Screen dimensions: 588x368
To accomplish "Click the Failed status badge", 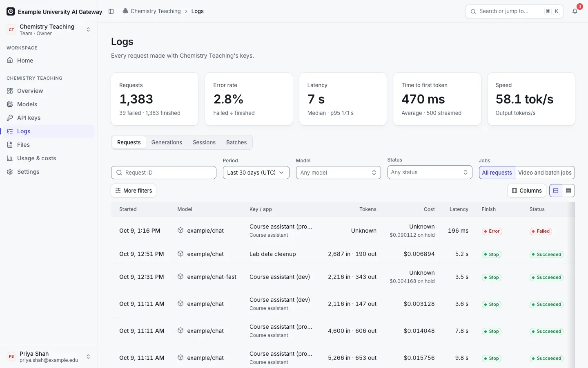I will coord(541,231).
